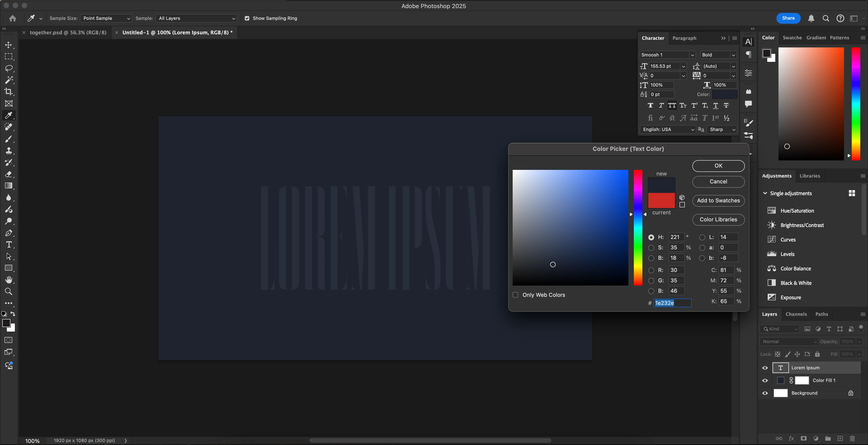Click the Curves adjustment icon
The width and height of the screenshot is (868, 445).
pyautogui.click(x=772, y=240)
